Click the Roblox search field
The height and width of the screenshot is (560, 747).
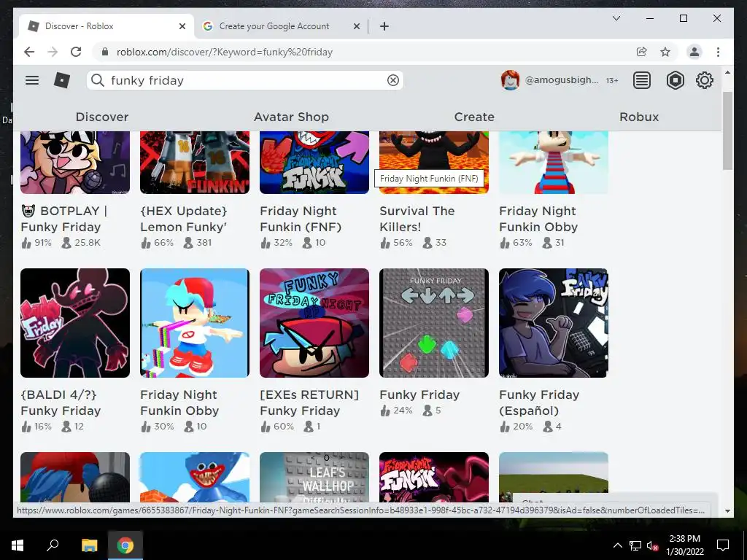(245, 80)
